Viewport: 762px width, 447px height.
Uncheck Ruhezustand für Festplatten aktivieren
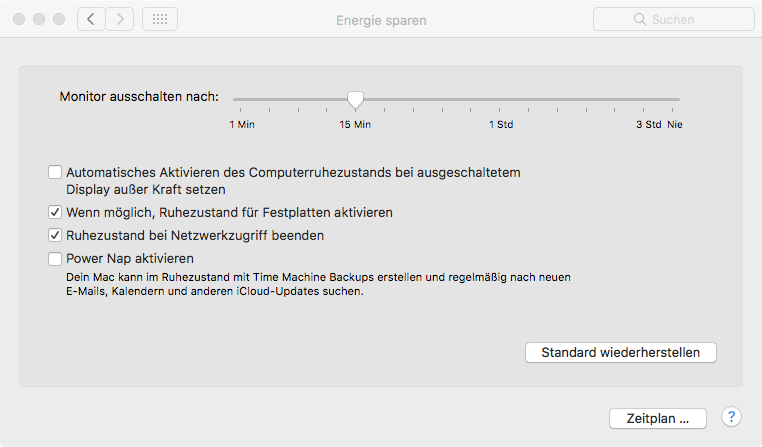pyautogui.click(x=55, y=213)
